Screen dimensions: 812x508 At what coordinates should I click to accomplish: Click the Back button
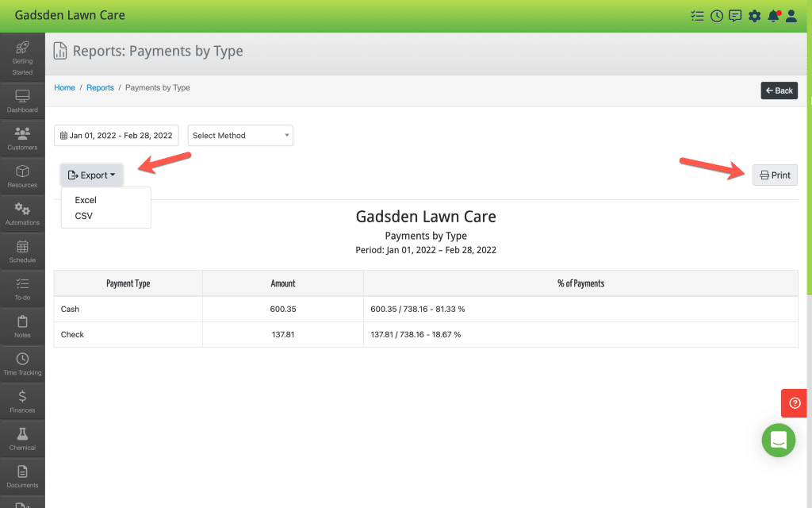pos(779,90)
